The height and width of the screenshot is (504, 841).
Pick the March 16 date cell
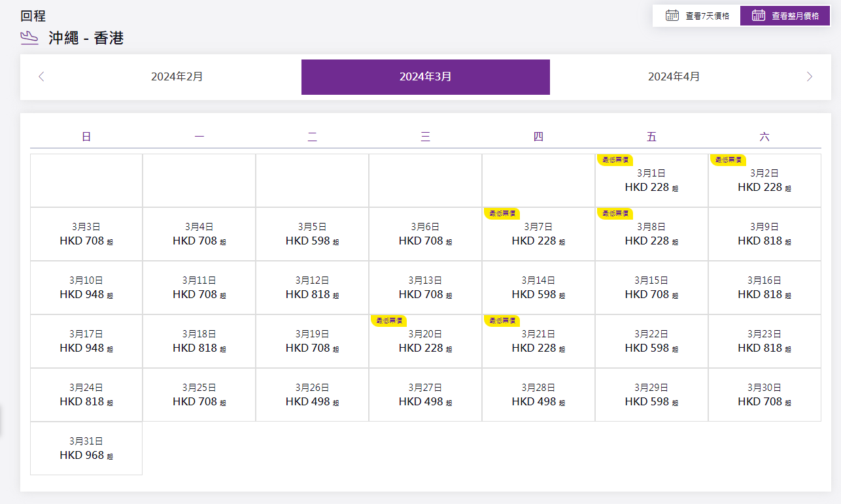point(764,288)
